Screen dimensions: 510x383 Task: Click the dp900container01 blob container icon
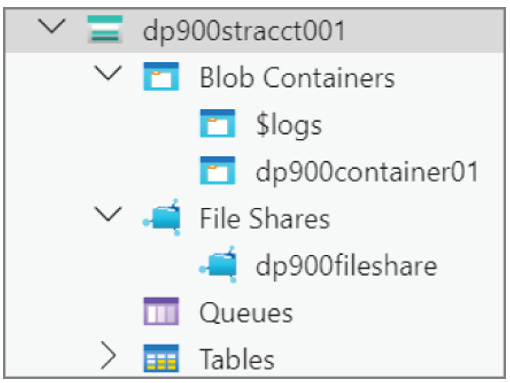click(217, 170)
